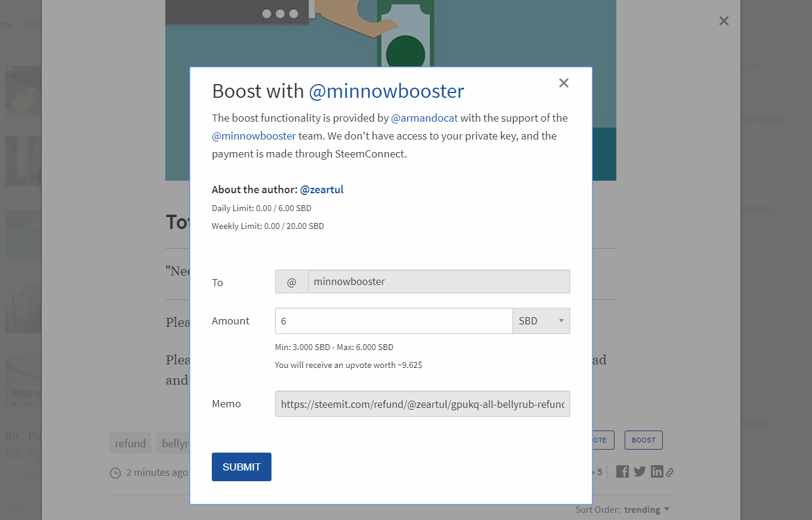This screenshot has height=520, width=812.
Task: Open the SBD currency dropdown
Action: (x=541, y=321)
